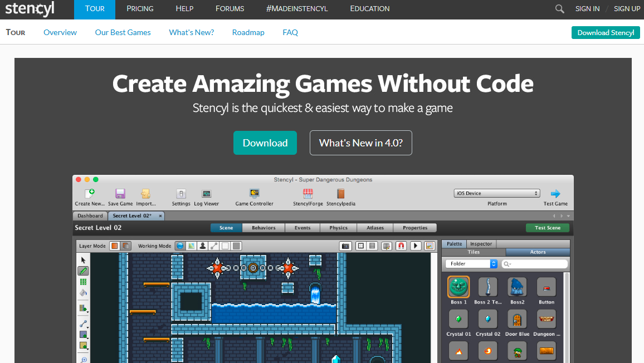Select the Boss 1 actor
Screen dimensions: 644x363
(458, 287)
